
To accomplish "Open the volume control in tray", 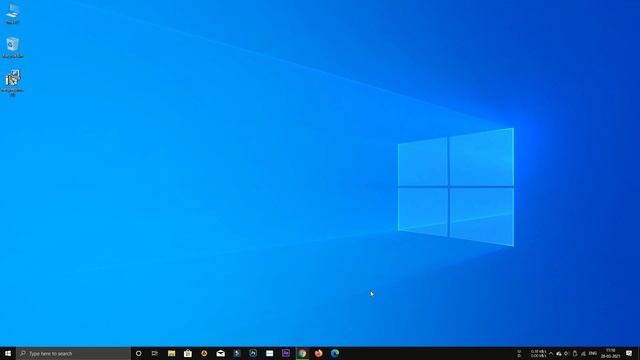I will (567, 353).
